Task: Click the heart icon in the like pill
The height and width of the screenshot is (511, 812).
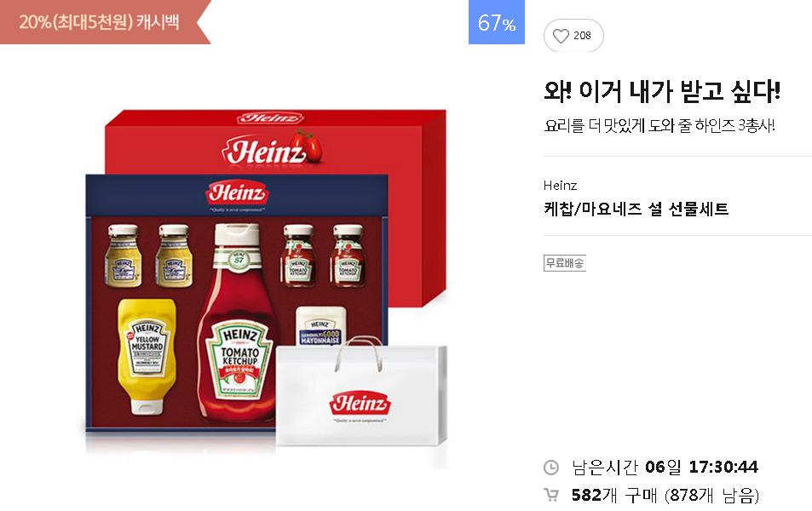Action: click(561, 36)
